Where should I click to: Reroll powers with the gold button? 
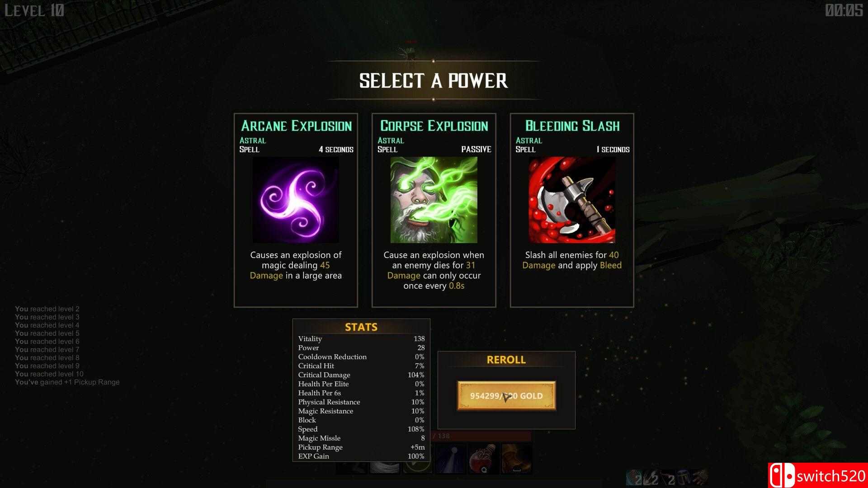point(506,396)
